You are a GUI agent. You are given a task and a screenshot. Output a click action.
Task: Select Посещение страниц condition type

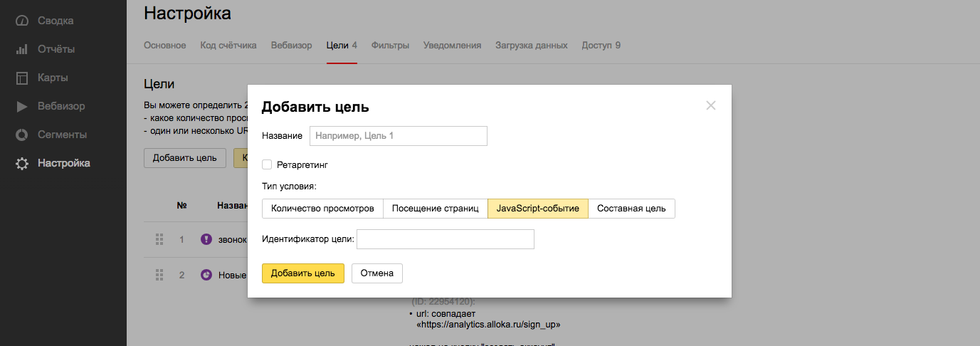pos(435,209)
